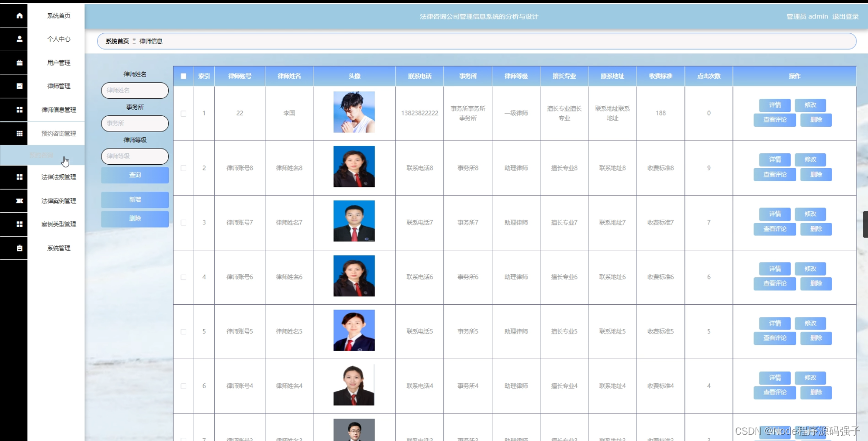Click 修改 for 律师姓名8

click(810, 159)
